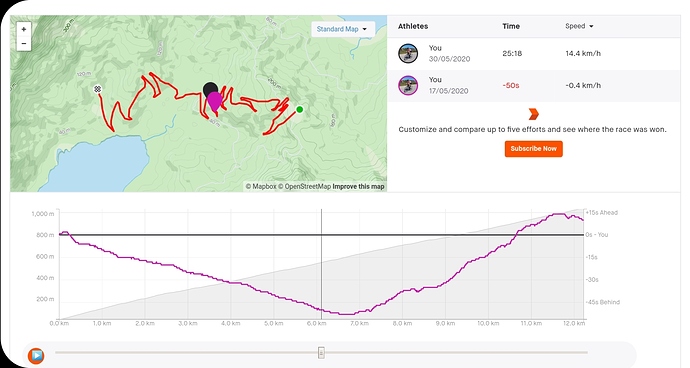Open avatar for 30/05/2020 effort
Image resolution: width=690 pixels, height=368 pixels.
click(408, 53)
